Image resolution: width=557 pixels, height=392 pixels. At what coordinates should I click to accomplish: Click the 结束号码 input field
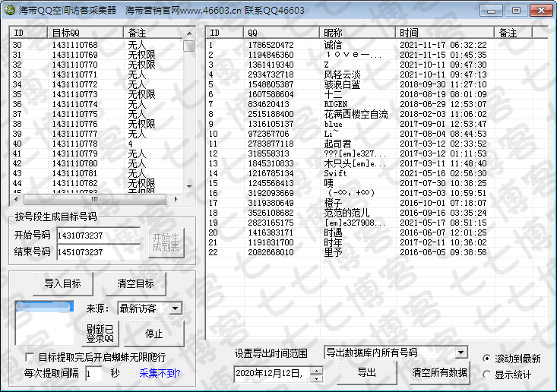pyautogui.click(x=98, y=252)
